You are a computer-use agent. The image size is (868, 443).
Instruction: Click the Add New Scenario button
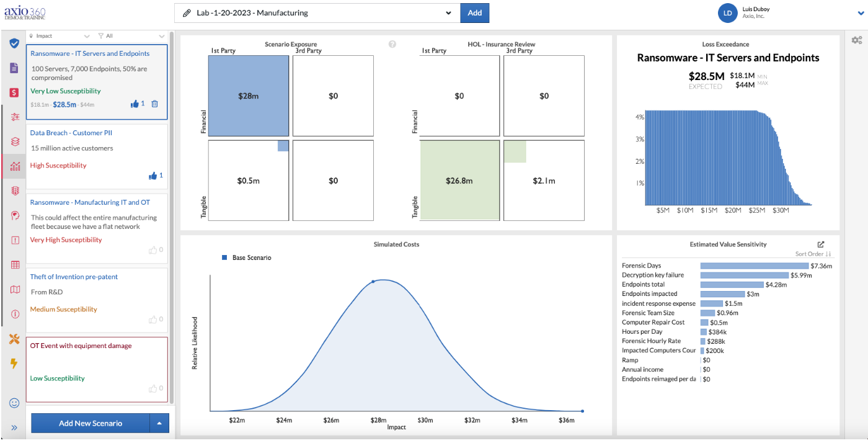coord(91,423)
